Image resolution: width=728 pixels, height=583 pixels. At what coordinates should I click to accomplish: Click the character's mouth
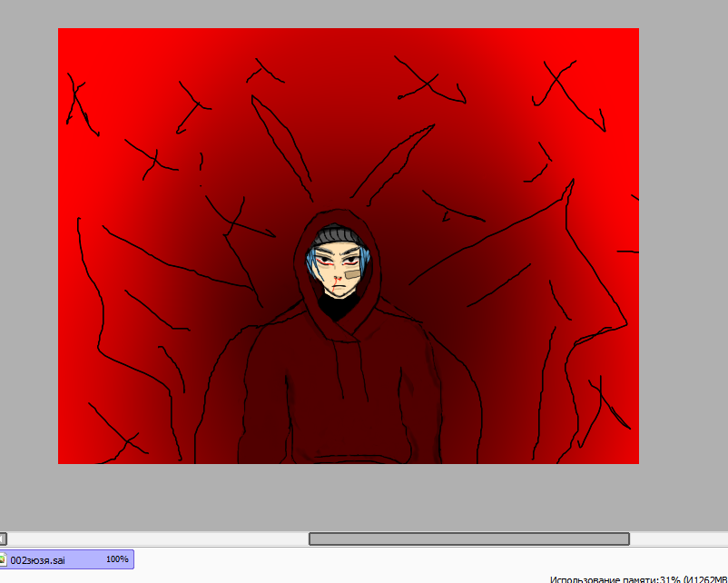[x=336, y=289]
